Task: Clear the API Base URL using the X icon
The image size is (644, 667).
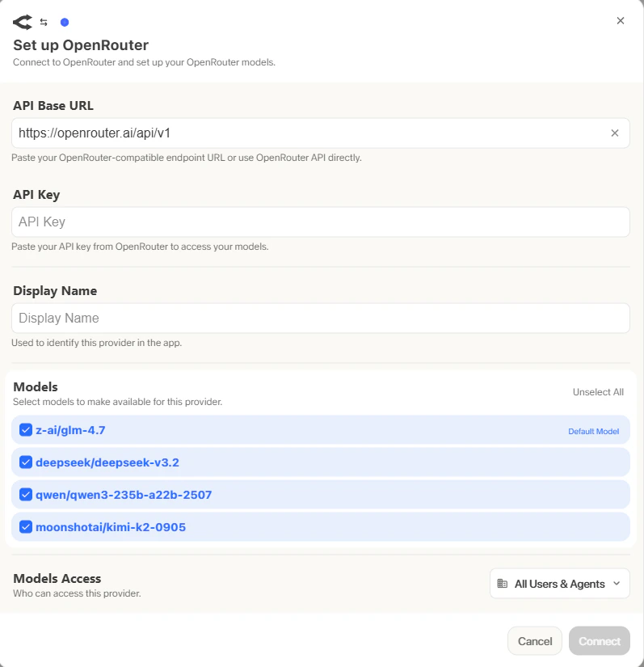Action: click(615, 133)
